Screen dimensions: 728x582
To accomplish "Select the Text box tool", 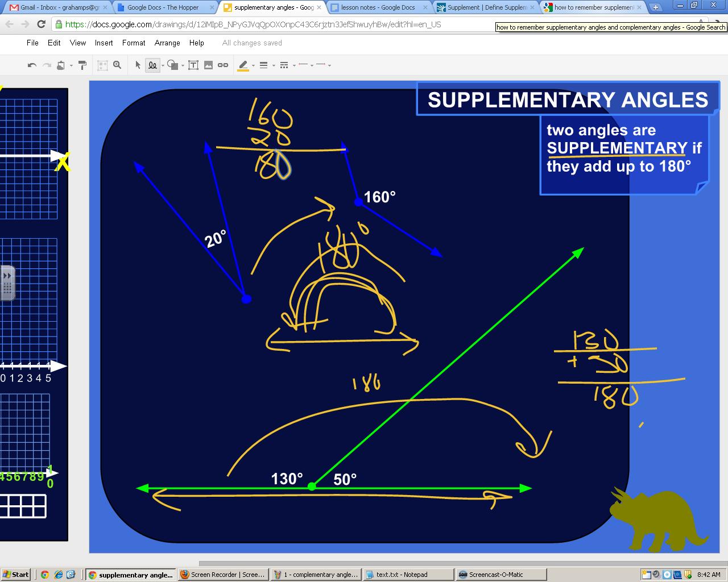I will [x=193, y=65].
